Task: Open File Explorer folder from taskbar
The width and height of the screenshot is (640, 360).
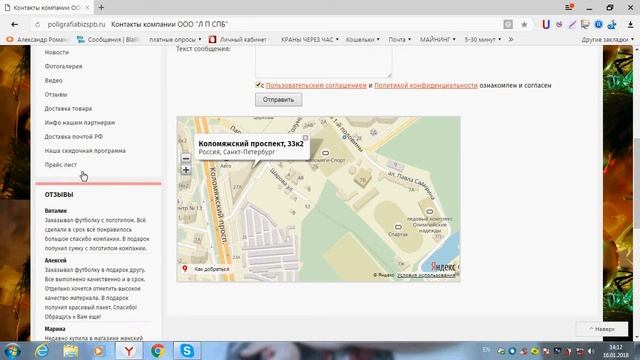Action: click(x=71, y=351)
